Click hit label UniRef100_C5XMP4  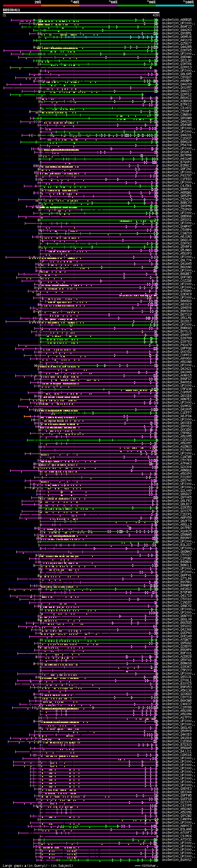(177, 230)
